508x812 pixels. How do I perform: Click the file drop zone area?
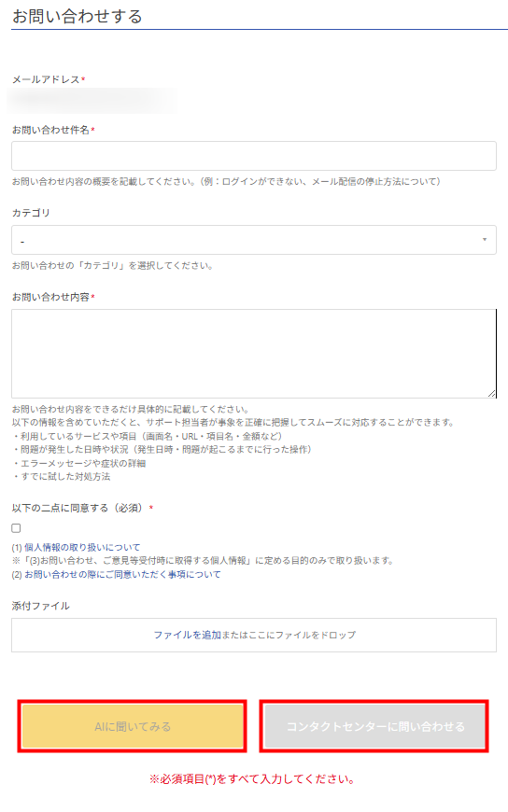[x=254, y=635]
